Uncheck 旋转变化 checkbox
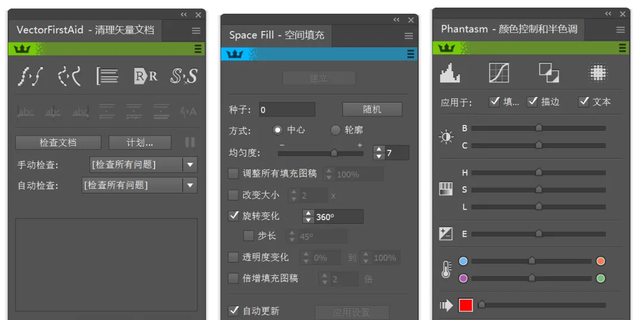 [233, 216]
